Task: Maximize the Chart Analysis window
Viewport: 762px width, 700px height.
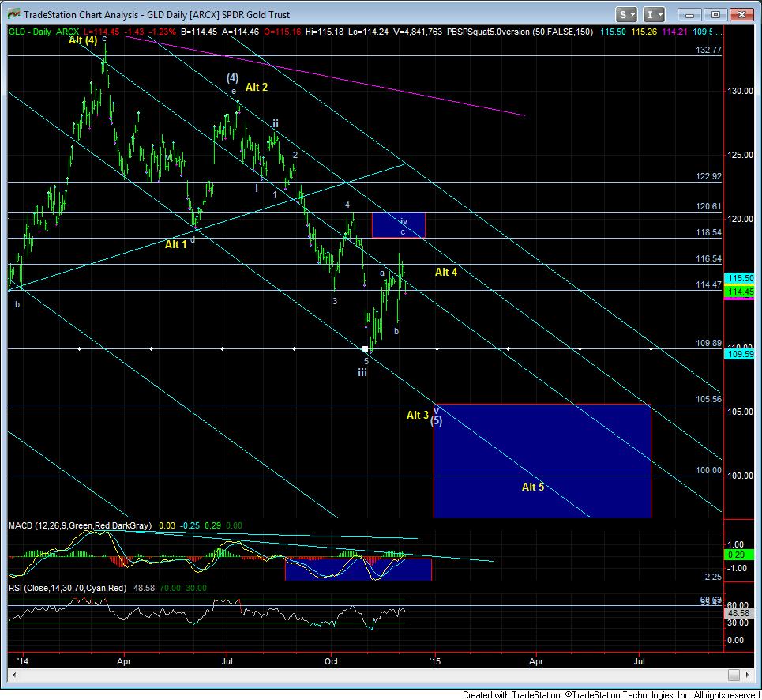Action: (x=715, y=15)
